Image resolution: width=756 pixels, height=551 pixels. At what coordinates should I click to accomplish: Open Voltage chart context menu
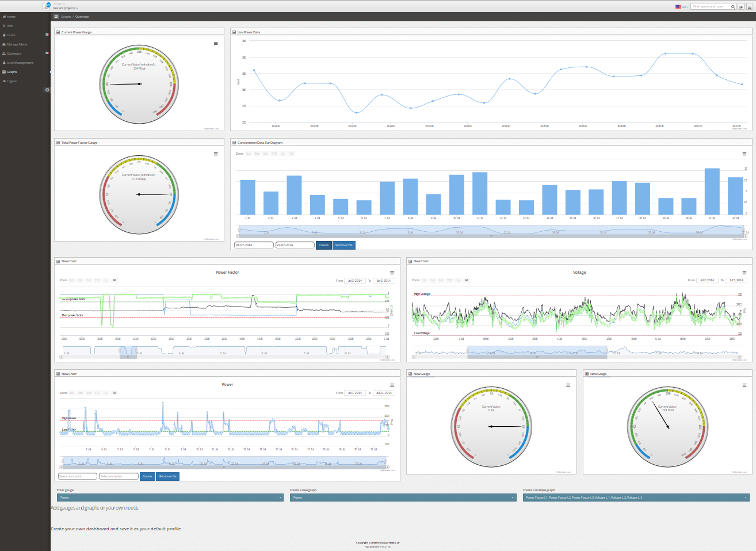click(x=744, y=273)
